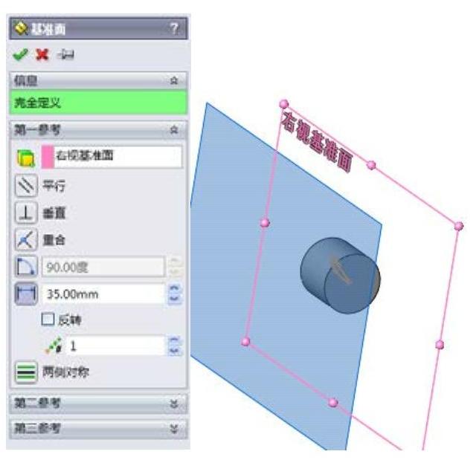Collapse the First Reference (第一参考) section
The image size is (476, 460).
(174, 130)
